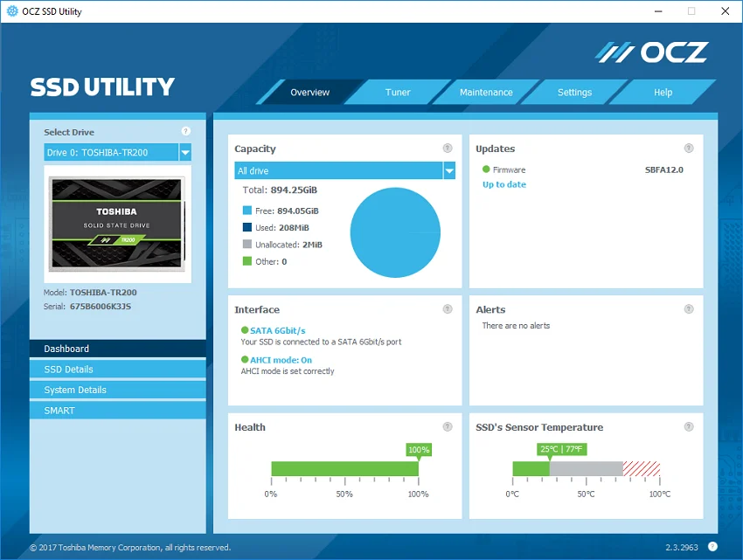The width and height of the screenshot is (743, 560).
Task: Open the Maintenance tab
Action: click(486, 93)
